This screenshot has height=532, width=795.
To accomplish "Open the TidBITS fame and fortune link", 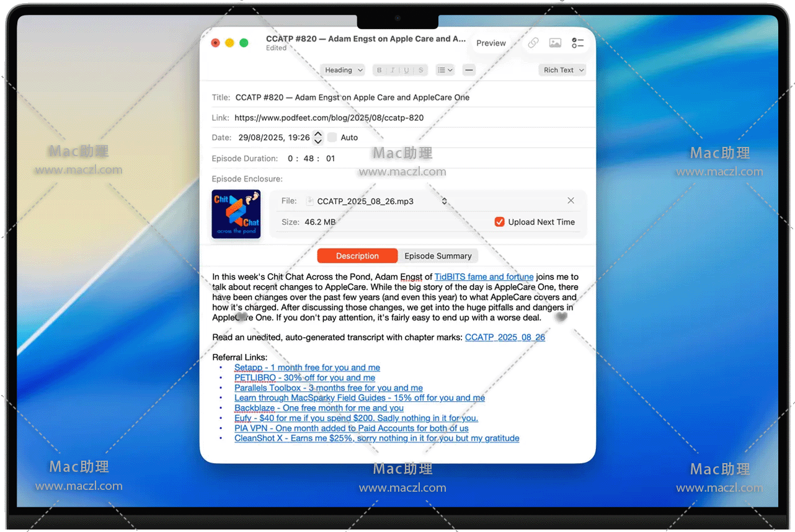I will 484,277.
